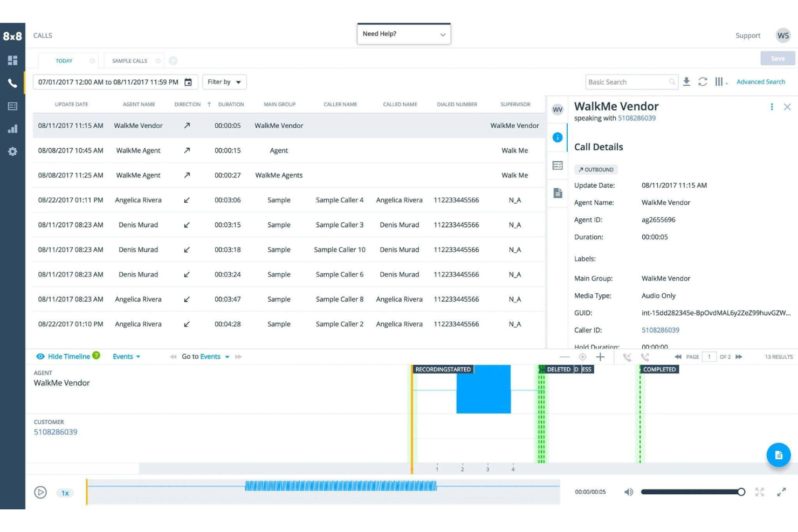
Task: Click the page number input box
Action: (x=709, y=357)
